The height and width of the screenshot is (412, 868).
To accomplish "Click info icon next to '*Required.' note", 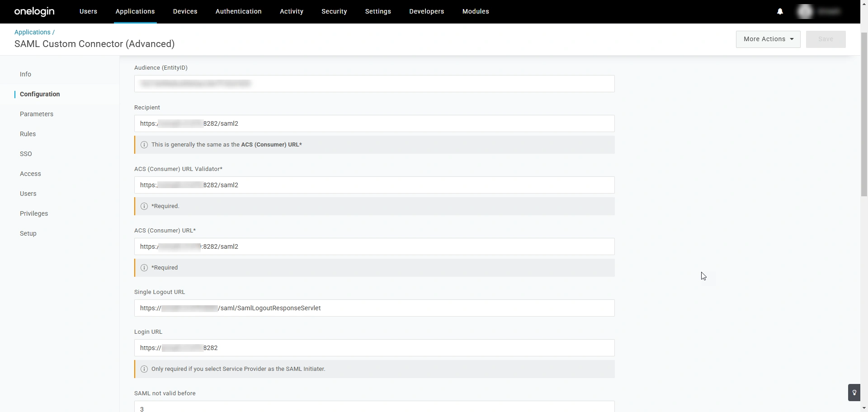I will click(144, 206).
